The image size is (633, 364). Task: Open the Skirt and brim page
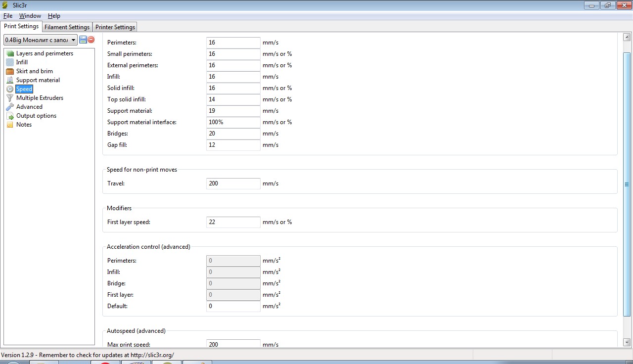(x=34, y=71)
